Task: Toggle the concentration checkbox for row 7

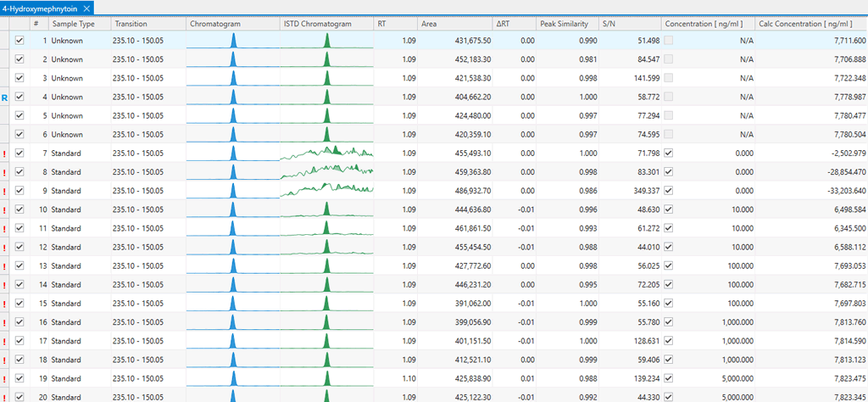Action: 669,153
